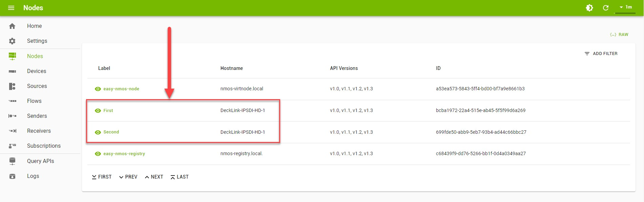Click the eye icon for easy-nmos-node
The image size is (644, 202).
click(98, 89)
